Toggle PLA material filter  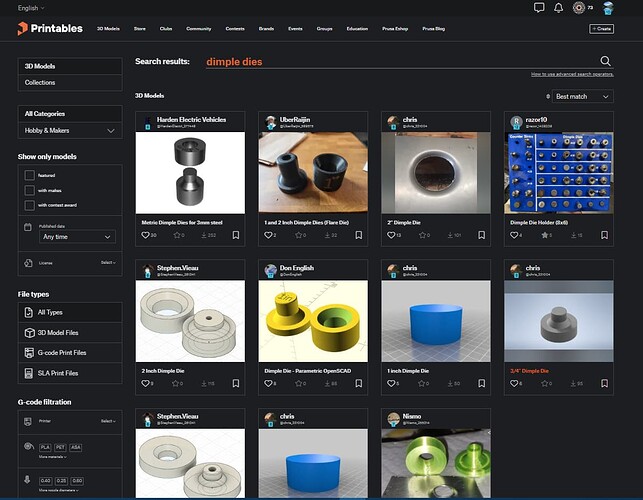pos(45,447)
